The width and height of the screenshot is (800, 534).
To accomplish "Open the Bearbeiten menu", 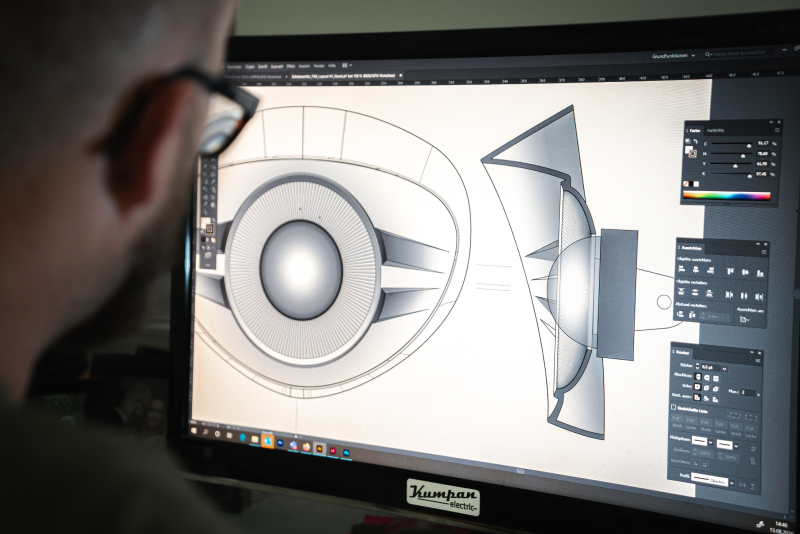I will [x=234, y=66].
